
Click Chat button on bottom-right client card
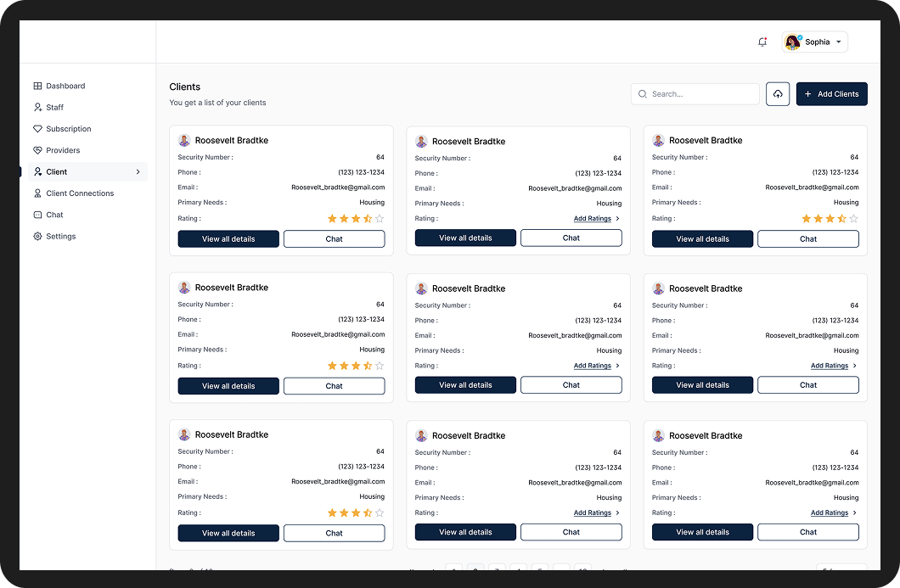pyautogui.click(x=808, y=532)
